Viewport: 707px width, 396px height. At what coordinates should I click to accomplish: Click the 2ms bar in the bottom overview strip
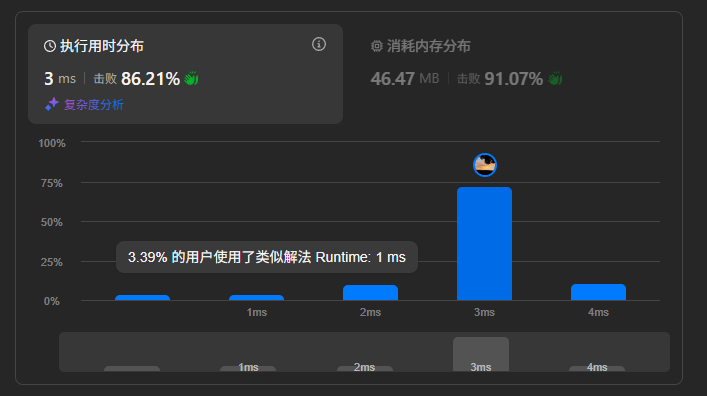click(365, 369)
